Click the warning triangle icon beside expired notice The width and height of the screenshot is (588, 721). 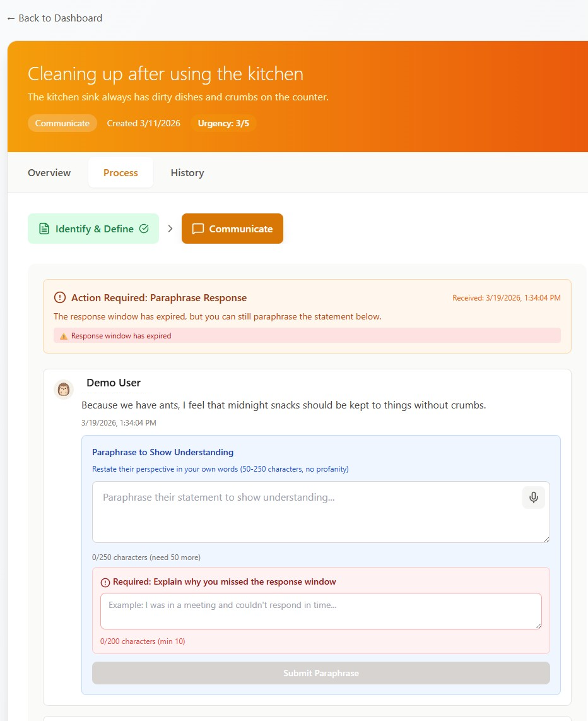click(64, 336)
